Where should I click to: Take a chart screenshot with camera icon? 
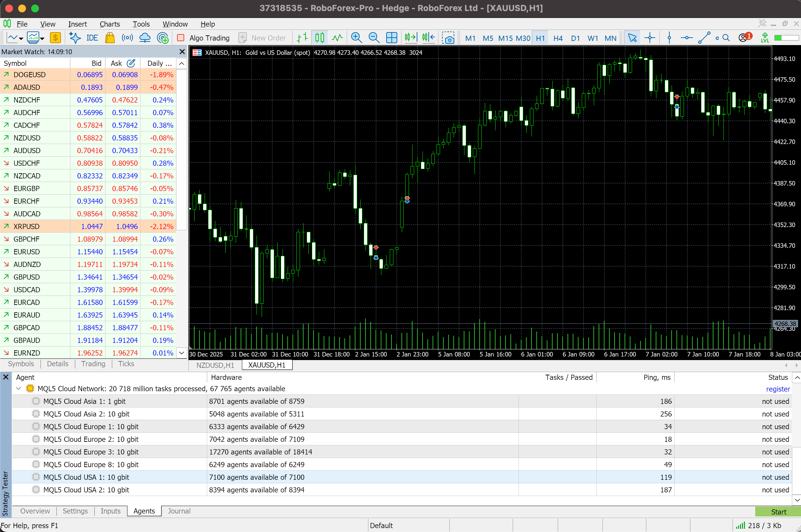[x=448, y=38]
